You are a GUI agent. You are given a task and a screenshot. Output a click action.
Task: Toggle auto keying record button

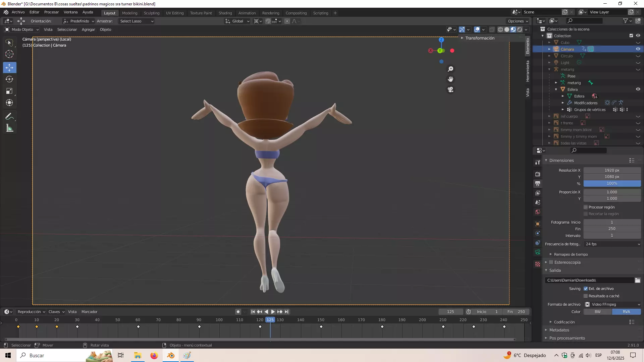coord(238,312)
